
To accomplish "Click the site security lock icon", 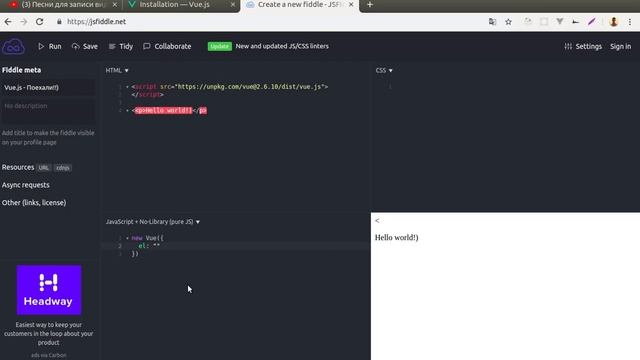I will pos(59,22).
